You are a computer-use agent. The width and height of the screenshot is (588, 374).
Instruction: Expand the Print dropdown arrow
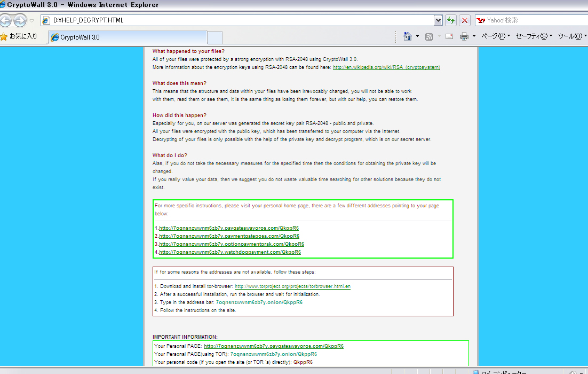(x=474, y=36)
